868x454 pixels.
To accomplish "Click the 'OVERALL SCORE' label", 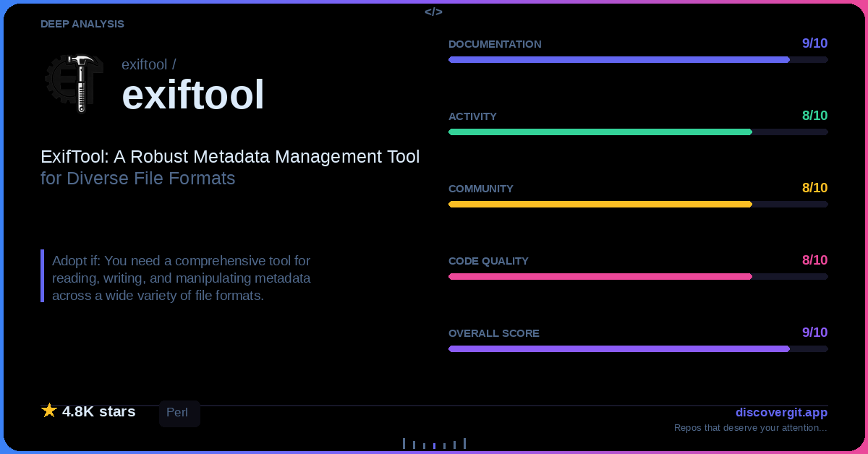I will [494, 333].
